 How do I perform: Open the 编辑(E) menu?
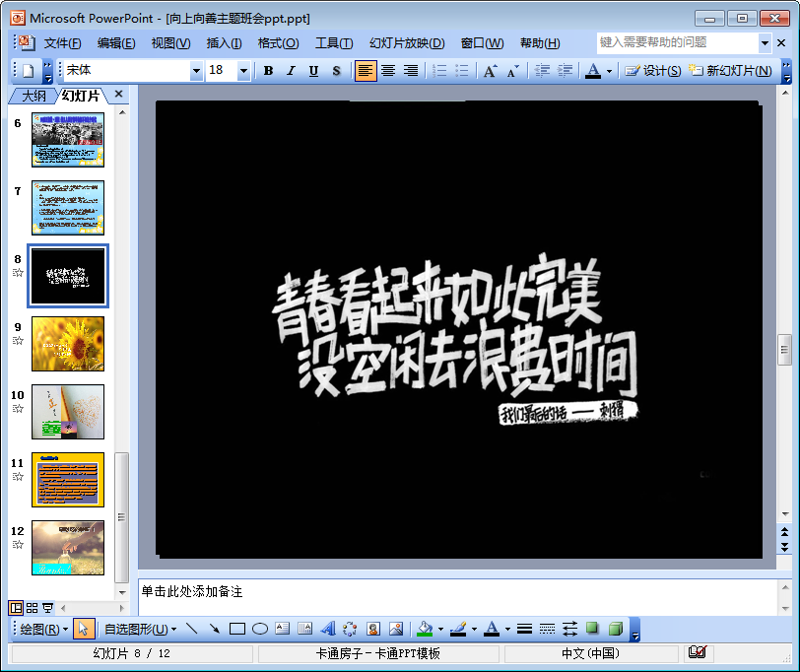[116, 43]
